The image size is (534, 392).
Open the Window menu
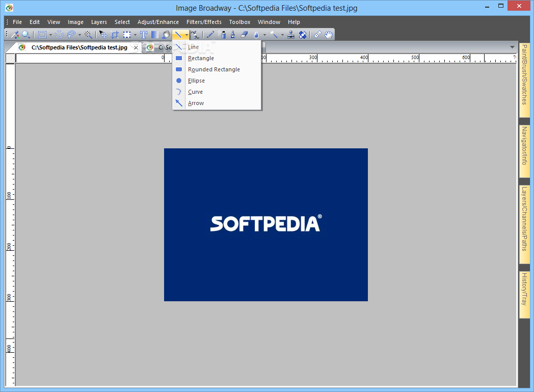click(269, 22)
